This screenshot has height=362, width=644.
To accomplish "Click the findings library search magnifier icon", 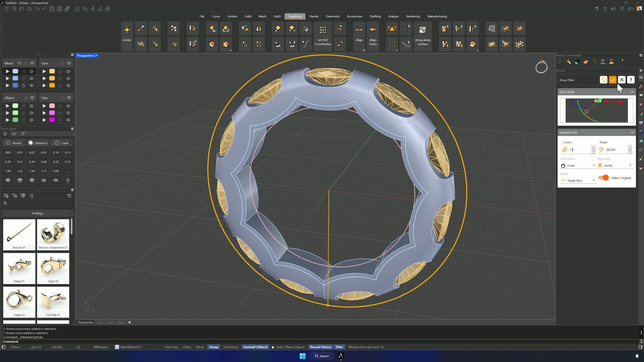I will pyautogui.click(x=5, y=203).
